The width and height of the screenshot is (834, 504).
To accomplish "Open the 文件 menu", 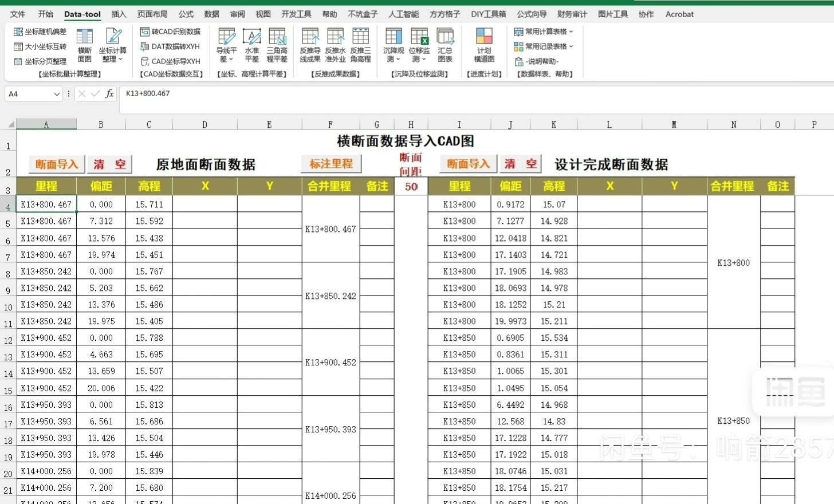I will (x=18, y=14).
